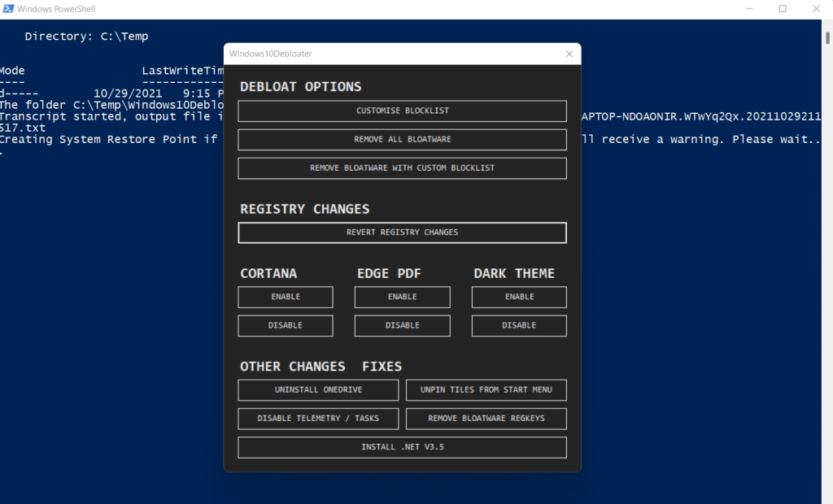Viewport: 833px width, 504px height.
Task: Enable Cortana
Action: 286,297
